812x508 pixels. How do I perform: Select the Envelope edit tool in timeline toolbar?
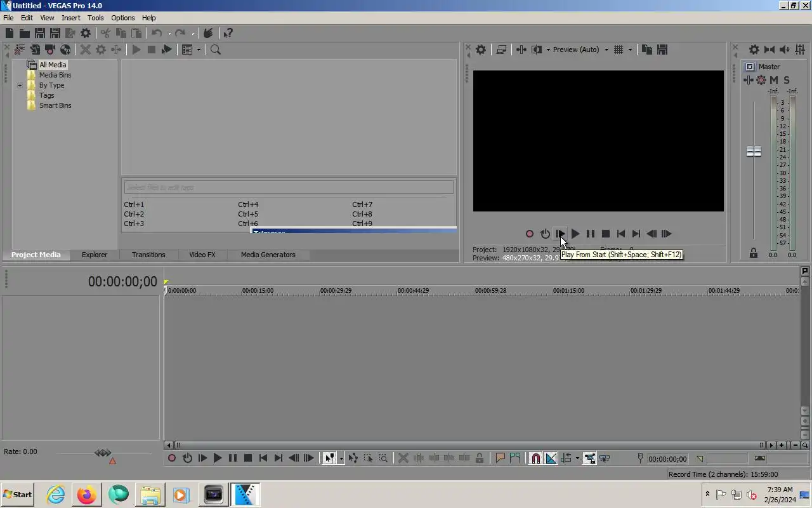point(353,458)
